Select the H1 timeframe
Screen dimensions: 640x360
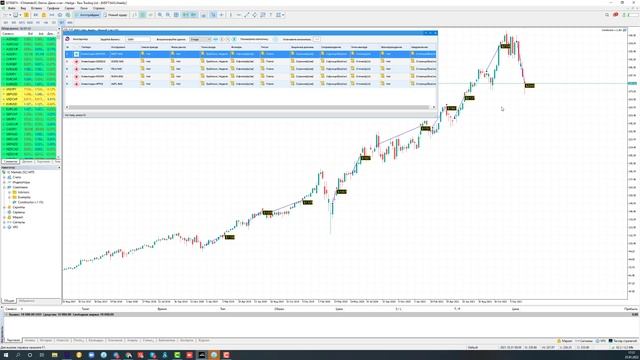[x=38, y=23]
